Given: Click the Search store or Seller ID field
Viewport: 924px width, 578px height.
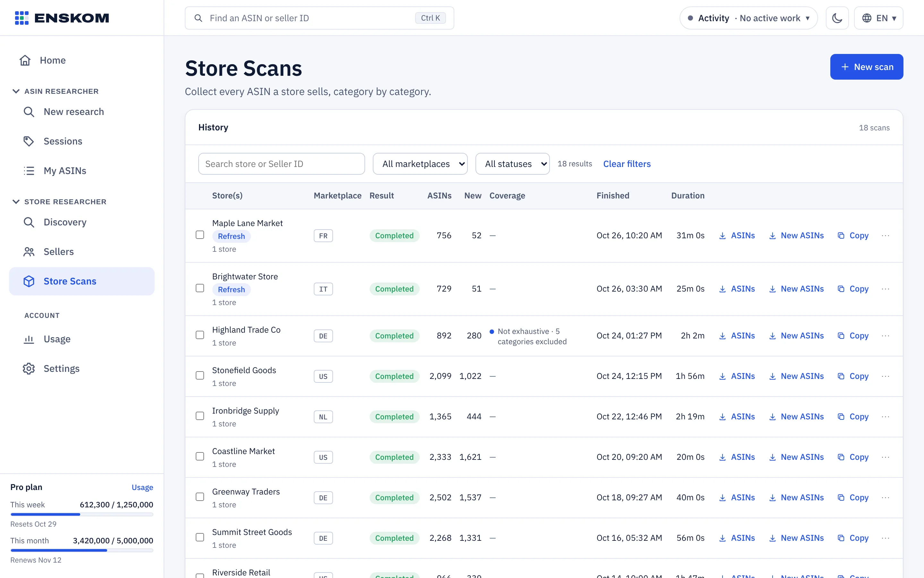Looking at the screenshot, I should coord(281,164).
